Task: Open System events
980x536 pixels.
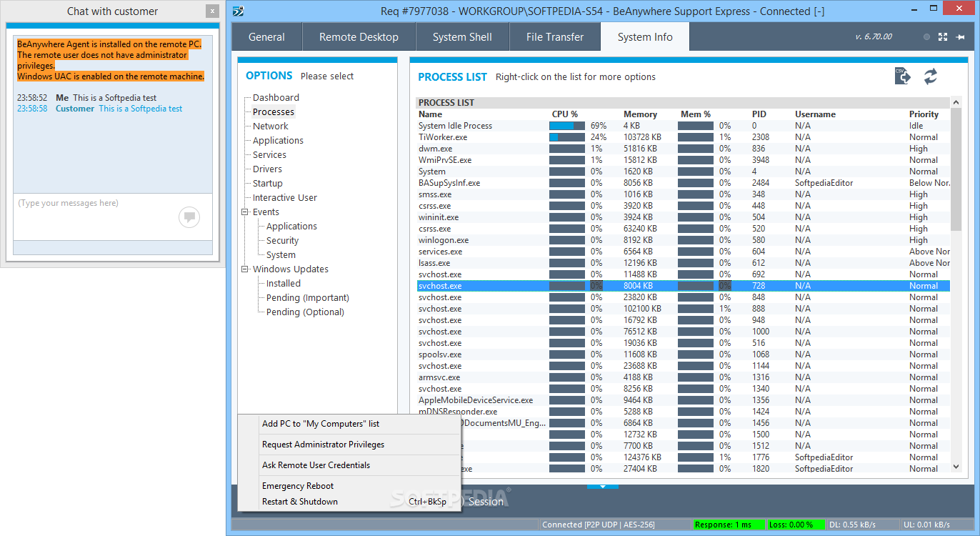Action: point(281,254)
